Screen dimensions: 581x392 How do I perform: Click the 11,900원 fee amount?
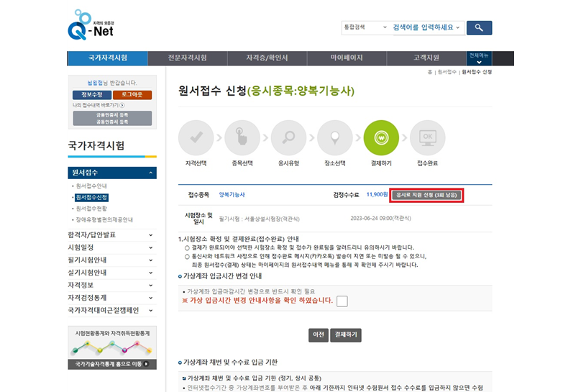[x=378, y=194]
